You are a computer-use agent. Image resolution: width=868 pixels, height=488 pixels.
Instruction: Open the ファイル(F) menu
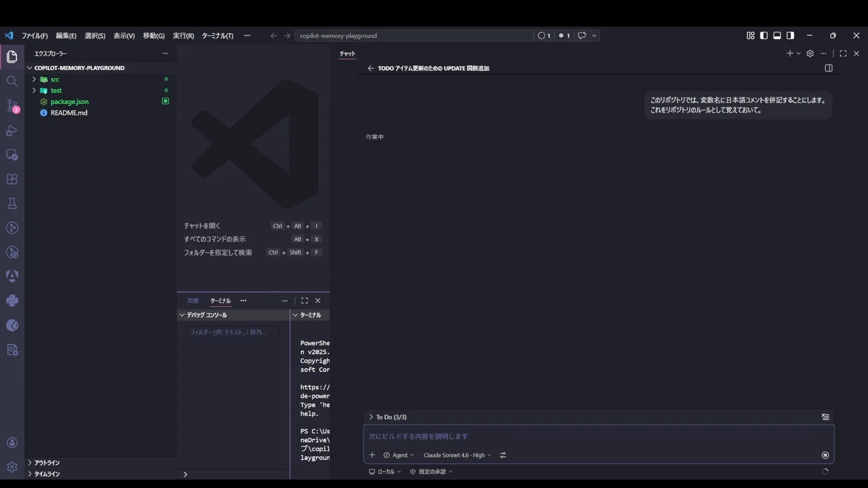(x=35, y=36)
